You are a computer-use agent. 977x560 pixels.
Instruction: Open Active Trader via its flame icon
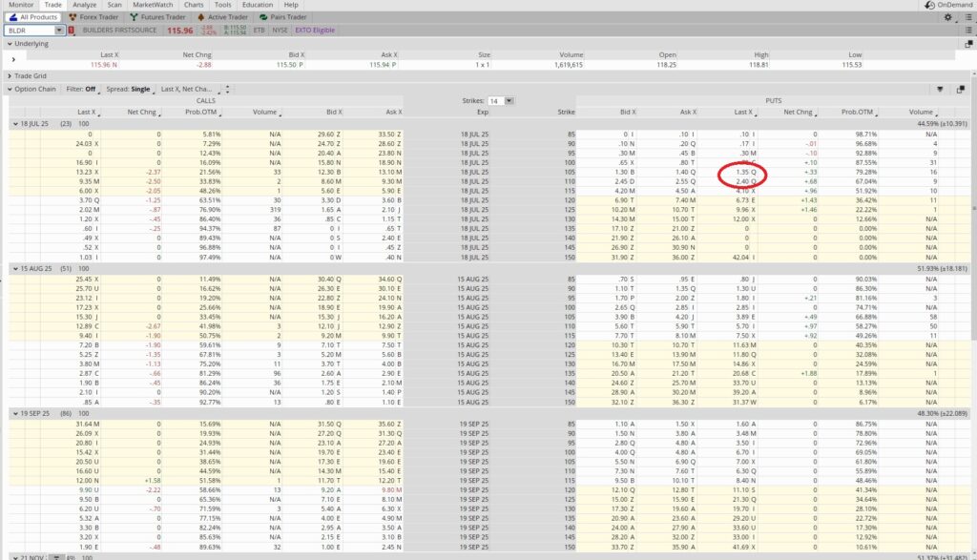point(199,16)
